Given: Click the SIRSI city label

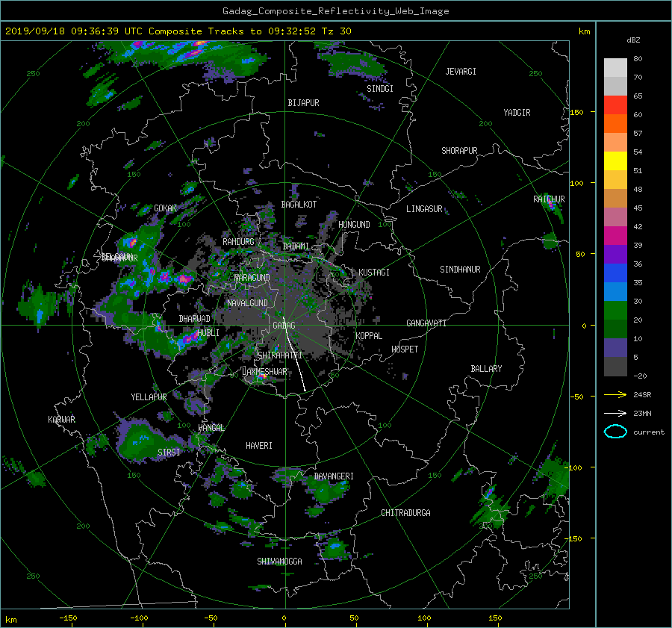Looking at the screenshot, I should pos(169,453).
